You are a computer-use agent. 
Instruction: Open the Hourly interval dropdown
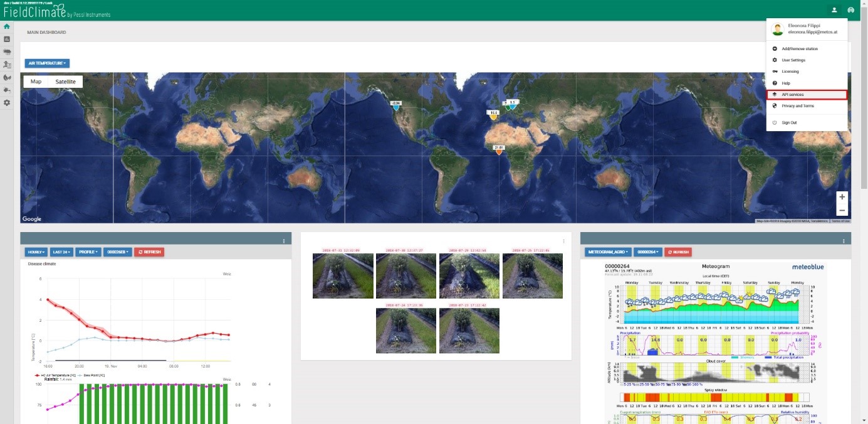coord(36,252)
